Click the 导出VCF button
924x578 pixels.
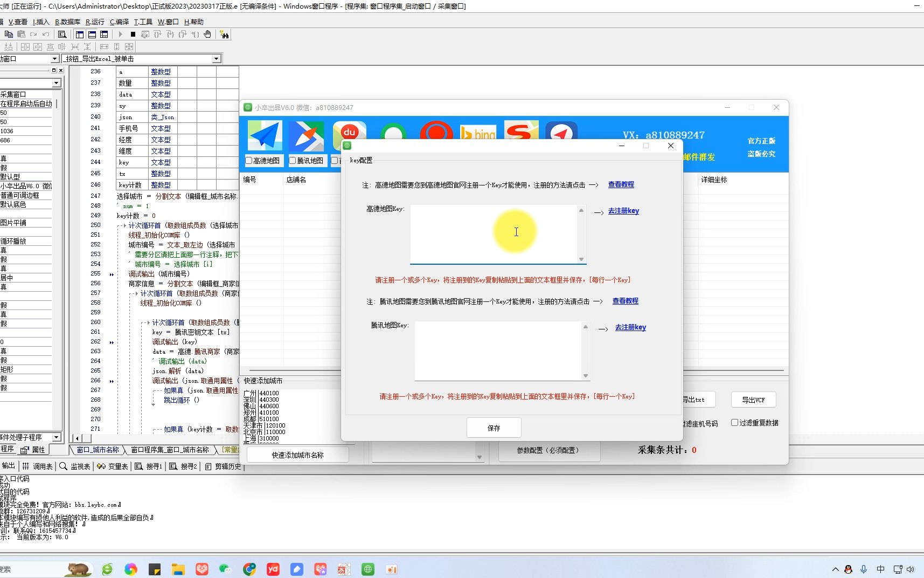click(753, 400)
